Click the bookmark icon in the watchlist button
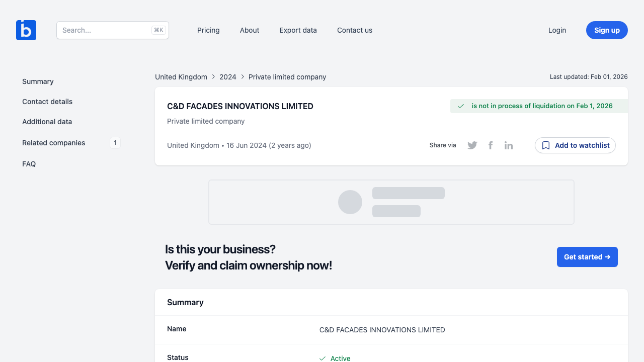This screenshot has height=362, width=644. tap(546, 145)
